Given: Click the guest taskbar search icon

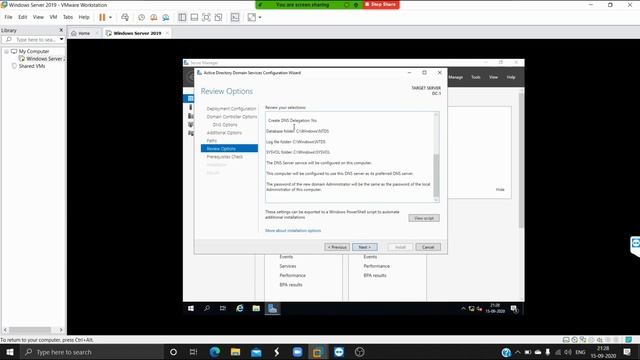Looking at the screenshot, I should (207, 309).
